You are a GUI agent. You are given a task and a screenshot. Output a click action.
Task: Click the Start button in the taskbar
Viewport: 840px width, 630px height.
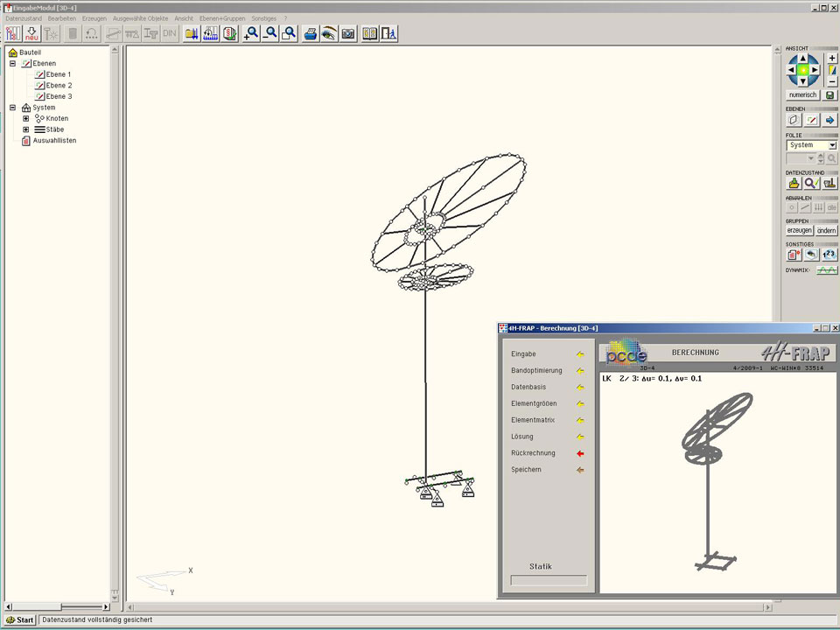click(20, 619)
